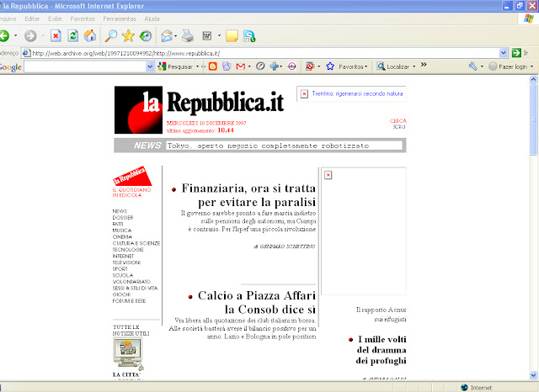This screenshot has width=539, height=392.
Task: Click the news feed icon beside Blogger
Action: (227, 66)
